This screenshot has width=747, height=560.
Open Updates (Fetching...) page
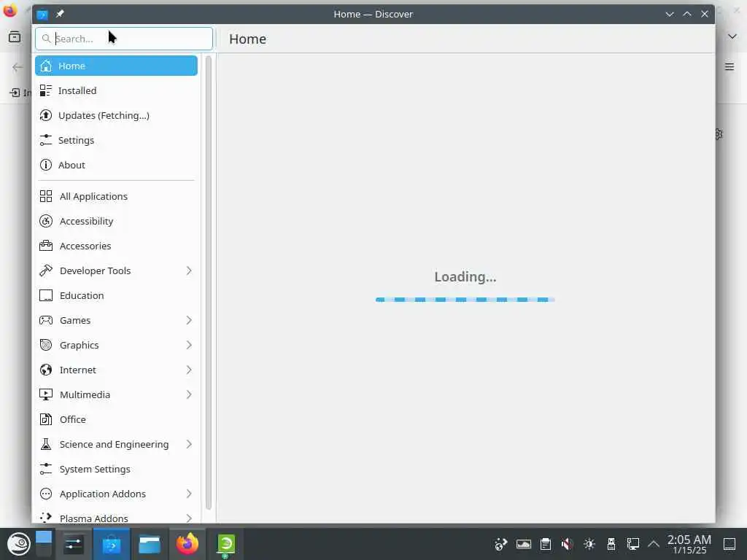point(116,115)
